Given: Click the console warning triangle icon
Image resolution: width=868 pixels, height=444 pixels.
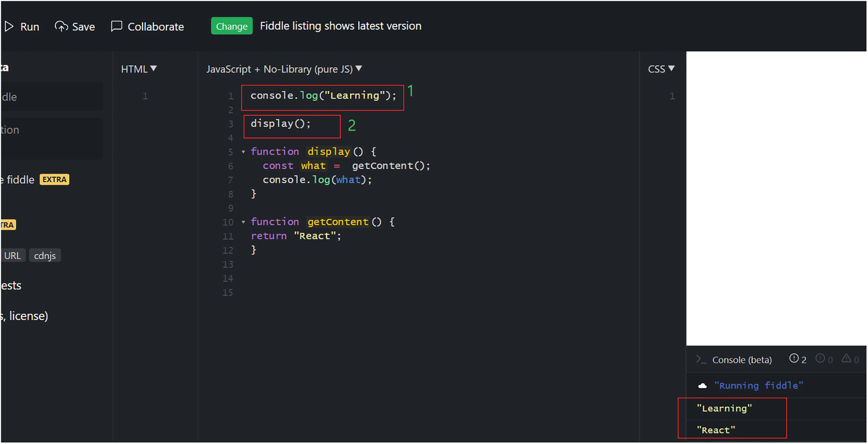Looking at the screenshot, I should (x=846, y=358).
